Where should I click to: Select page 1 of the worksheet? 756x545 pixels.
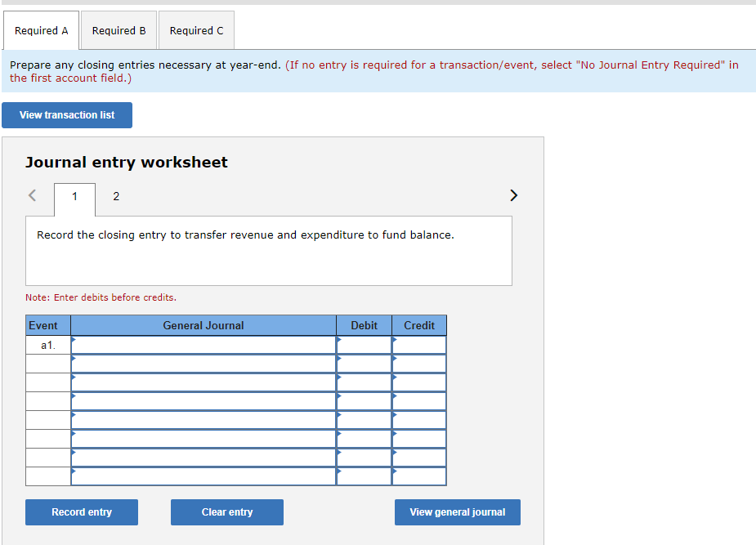(74, 197)
